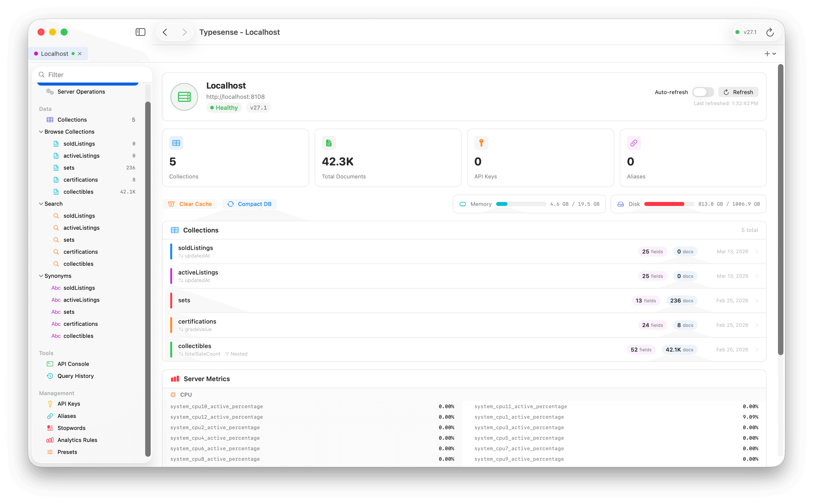
Task: Open Query History
Action: [x=75, y=376]
